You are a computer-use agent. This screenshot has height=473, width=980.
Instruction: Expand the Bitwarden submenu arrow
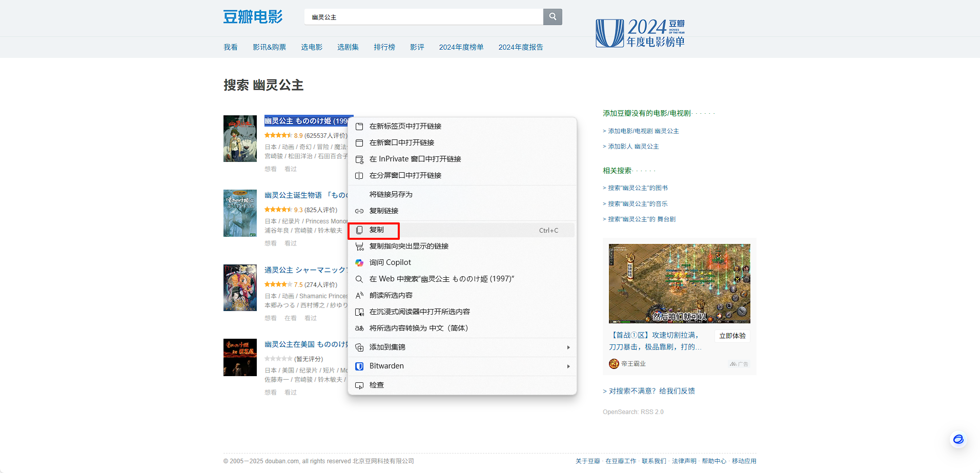tap(568, 366)
